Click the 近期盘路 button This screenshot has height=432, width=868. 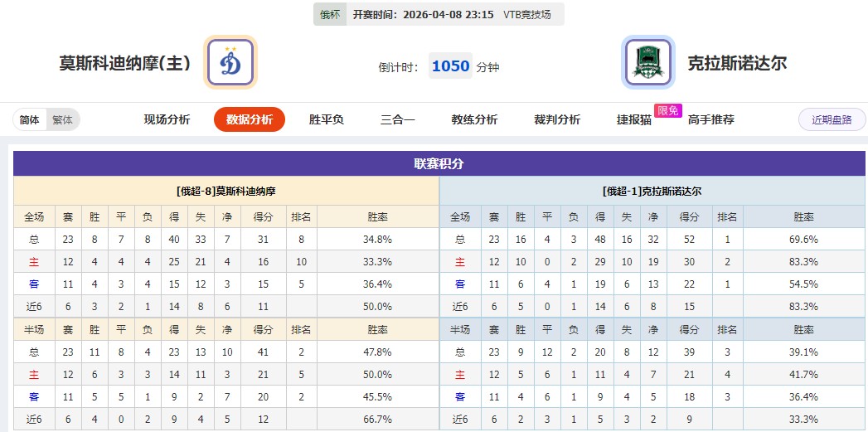(832, 119)
